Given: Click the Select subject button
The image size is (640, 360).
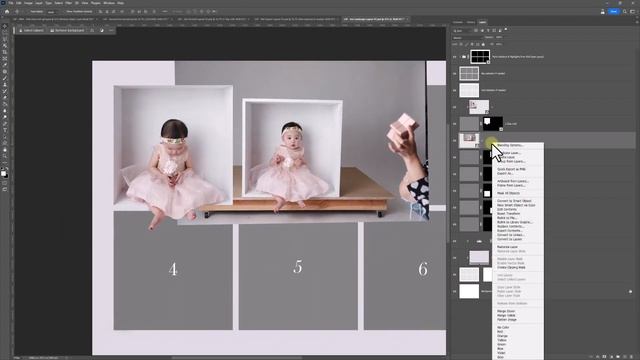Looking at the screenshot, I should point(31,30).
